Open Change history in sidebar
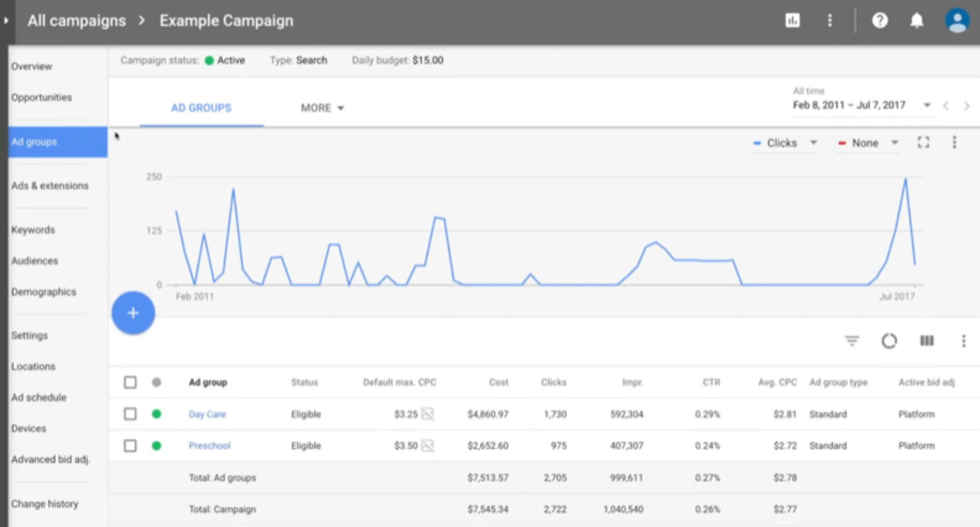The height and width of the screenshot is (527, 980). 45,503
